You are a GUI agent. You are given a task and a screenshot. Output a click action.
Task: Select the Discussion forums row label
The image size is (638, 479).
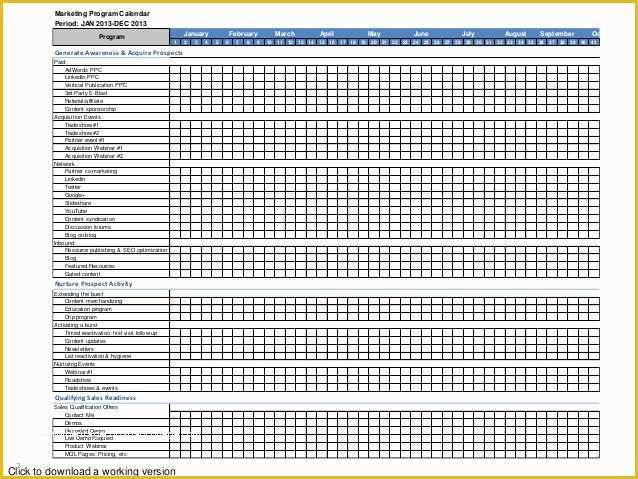(88, 227)
